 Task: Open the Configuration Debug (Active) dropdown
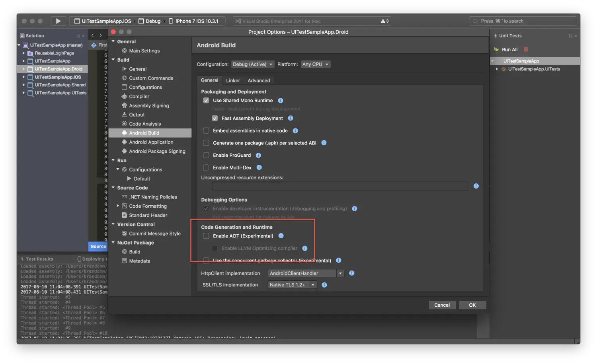(253, 64)
